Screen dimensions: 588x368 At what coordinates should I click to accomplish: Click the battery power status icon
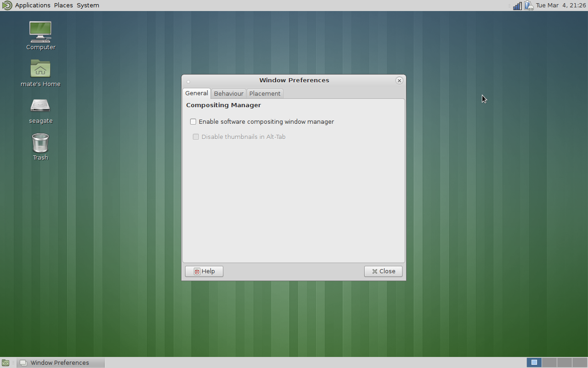(x=529, y=6)
